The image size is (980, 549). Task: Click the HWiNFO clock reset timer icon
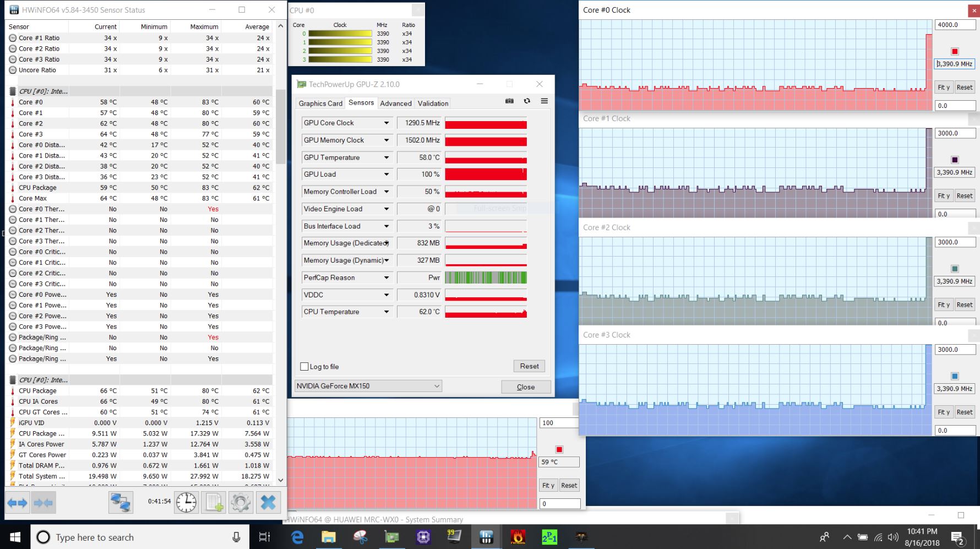(x=187, y=503)
